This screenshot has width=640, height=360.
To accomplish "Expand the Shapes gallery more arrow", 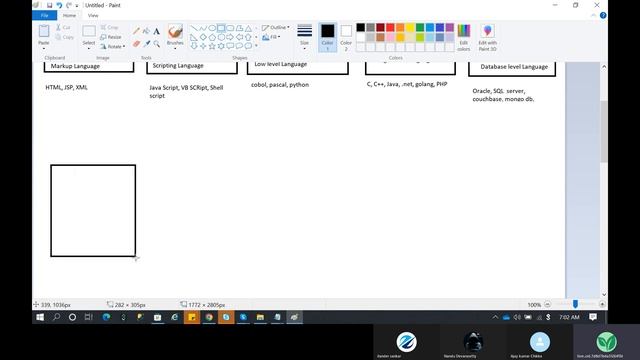I will coord(256,46).
